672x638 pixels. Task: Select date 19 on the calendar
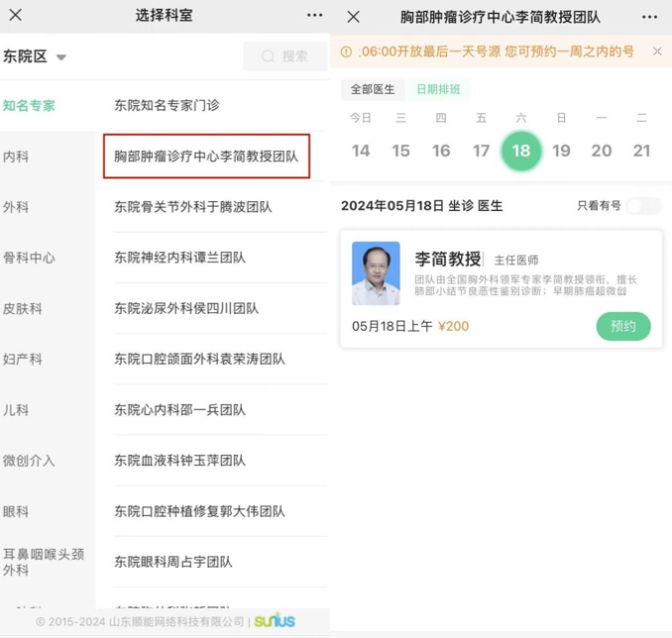[x=561, y=151]
